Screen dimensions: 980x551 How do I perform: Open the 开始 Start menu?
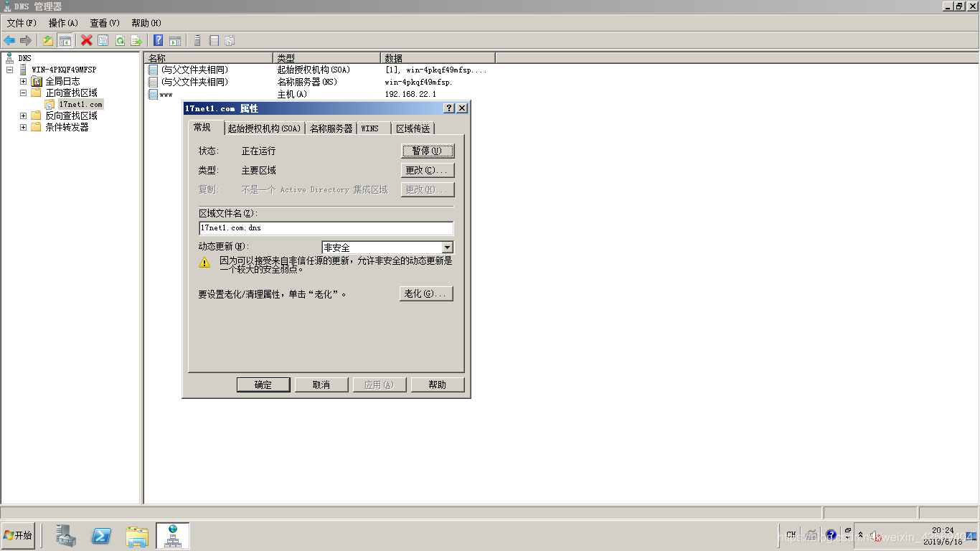point(19,535)
